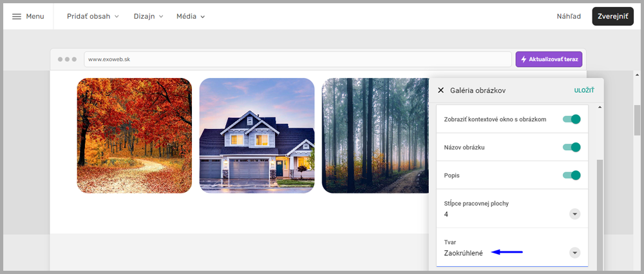This screenshot has width=644, height=274.
Task: Expand the Pridať obsah menu
Action: [x=93, y=16]
